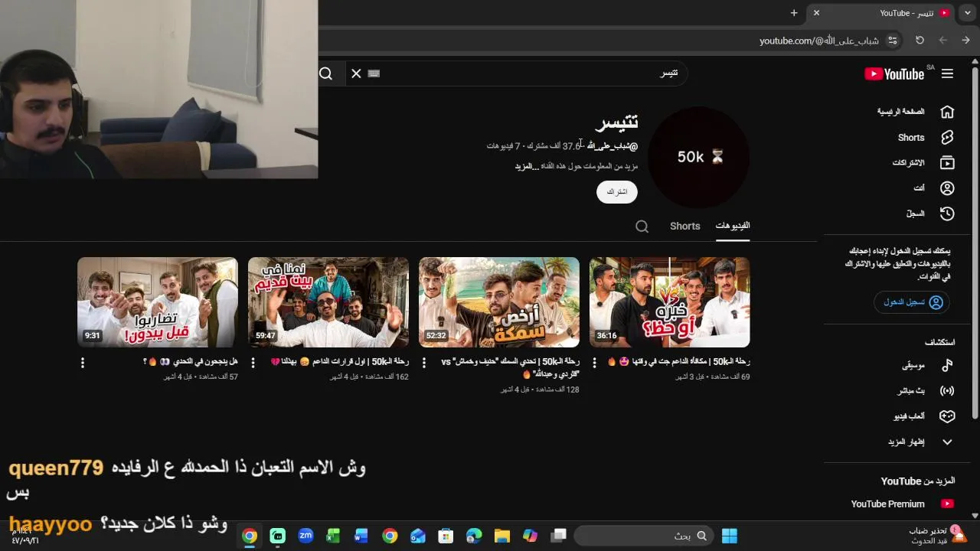
Task: Open Word from taskbar
Action: point(361,536)
